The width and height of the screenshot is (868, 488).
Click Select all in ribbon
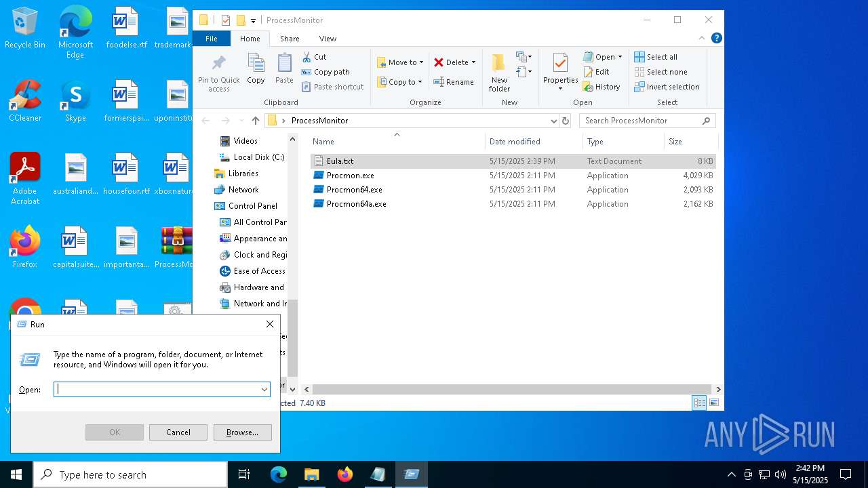(656, 57)
